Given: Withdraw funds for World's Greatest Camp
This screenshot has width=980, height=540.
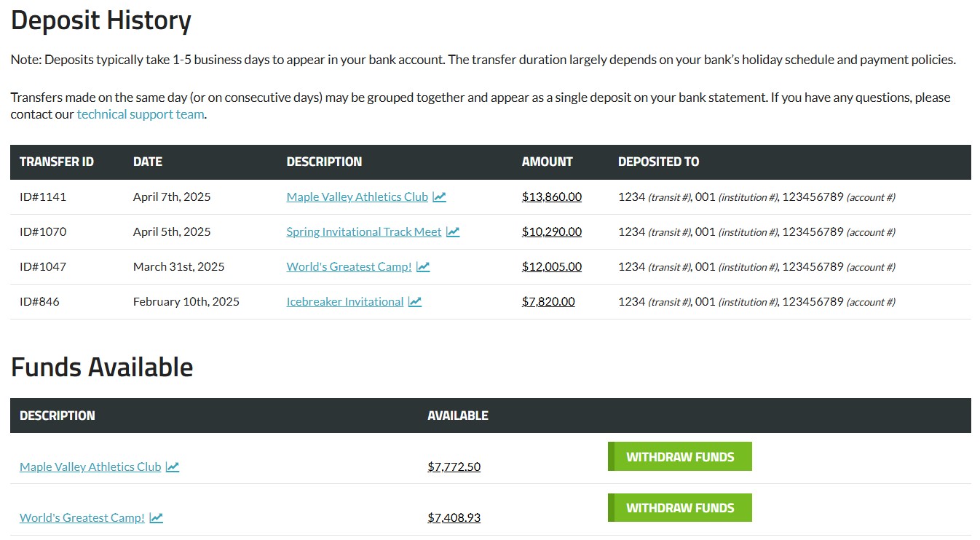Looking at the screenshot, I should [x=679, y=508].
